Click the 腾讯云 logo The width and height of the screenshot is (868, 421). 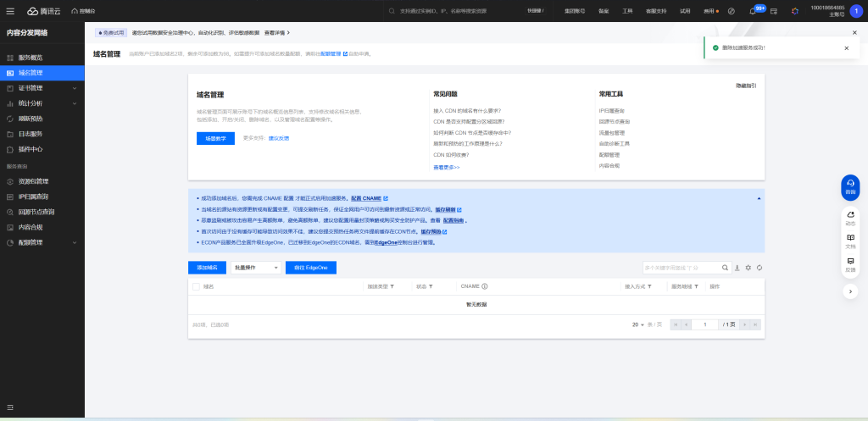[44, 11]
